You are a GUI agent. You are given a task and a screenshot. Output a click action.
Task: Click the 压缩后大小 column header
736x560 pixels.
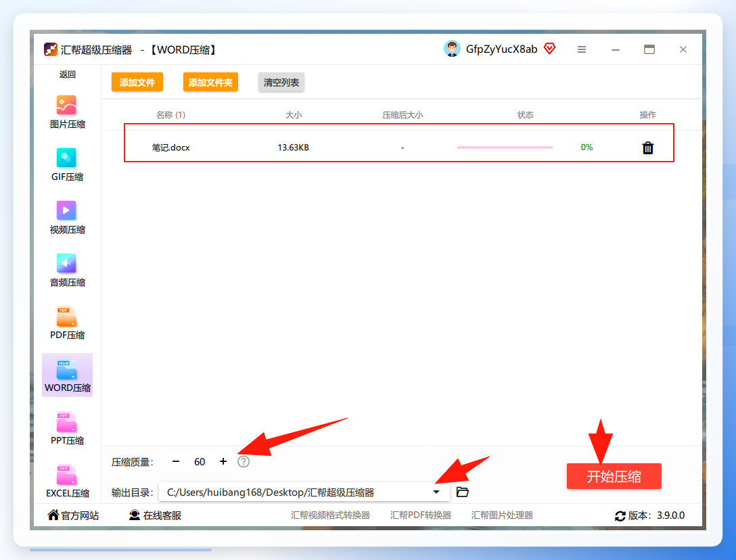[x=402, y=115]
